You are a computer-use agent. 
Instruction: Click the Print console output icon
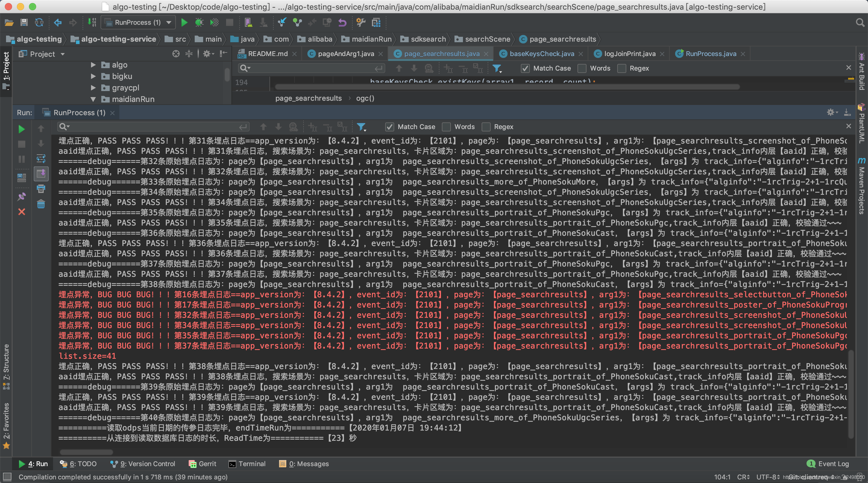coord(41,189)
